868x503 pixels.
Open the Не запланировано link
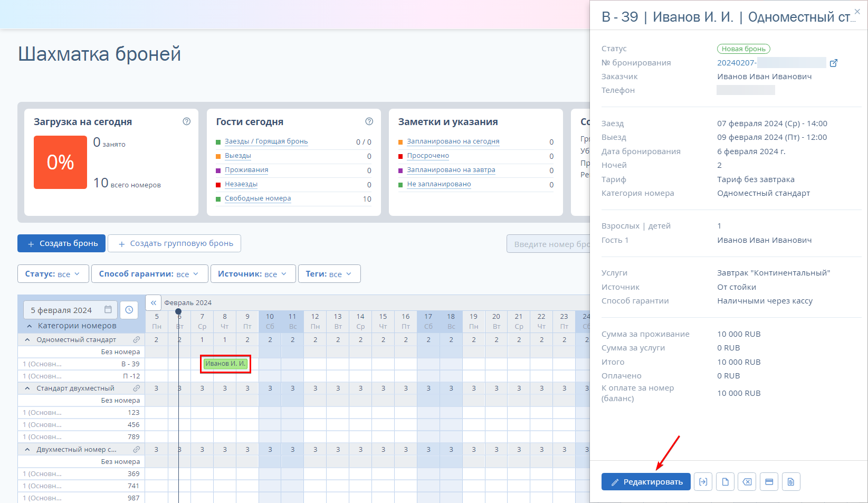pyautogui.click(x=439, y=184)
